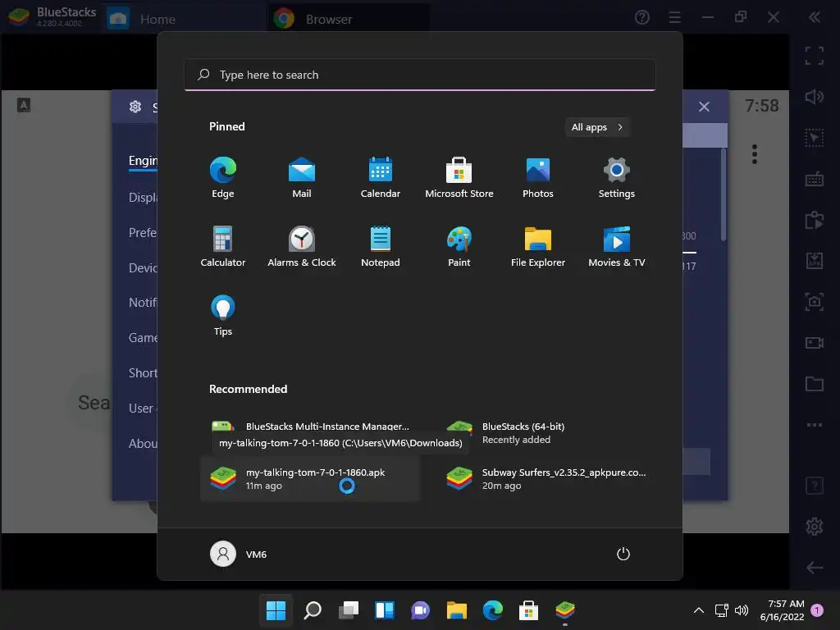This screenshot has height=630, width=840.
Task: Open BlueStacks sidebar settings gear
Action: (815, 526)
